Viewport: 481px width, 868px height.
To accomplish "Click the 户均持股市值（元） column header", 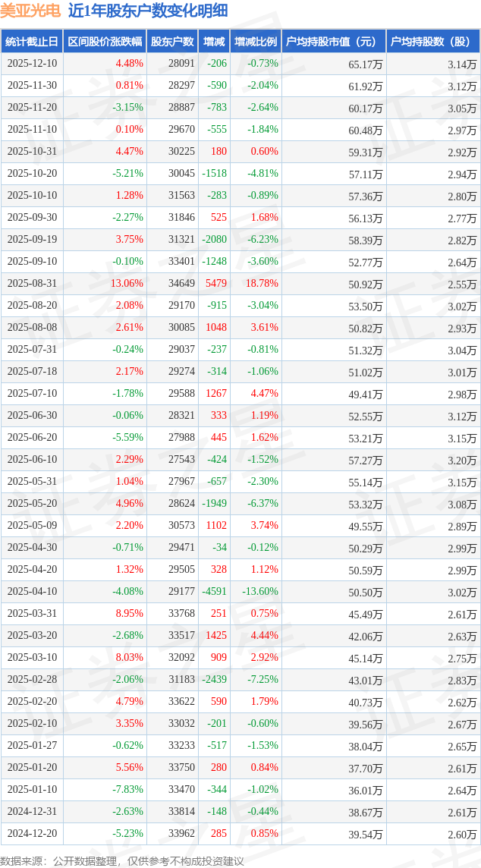I will [x=333, y=42].
